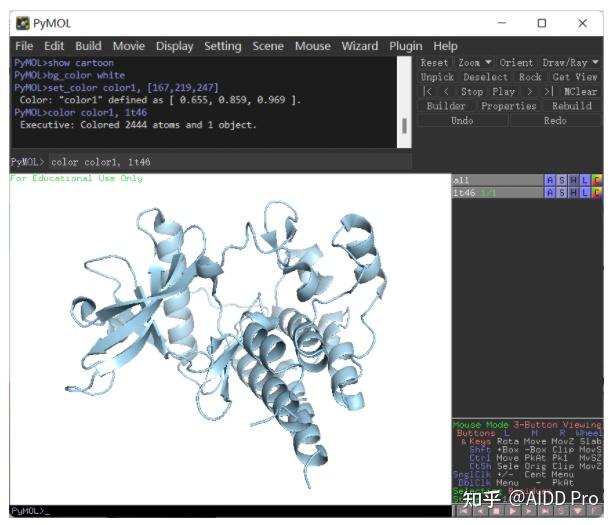Screen dimensions: 615x525
Task: Open the Label menu for 1t46 object
Action: pyautogui.click(x=585, y=193)
